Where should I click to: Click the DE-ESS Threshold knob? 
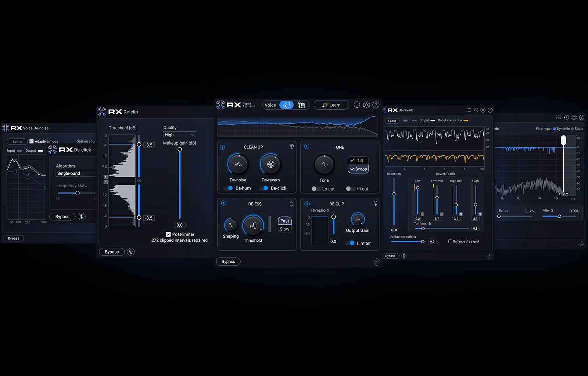coord(253,226)
